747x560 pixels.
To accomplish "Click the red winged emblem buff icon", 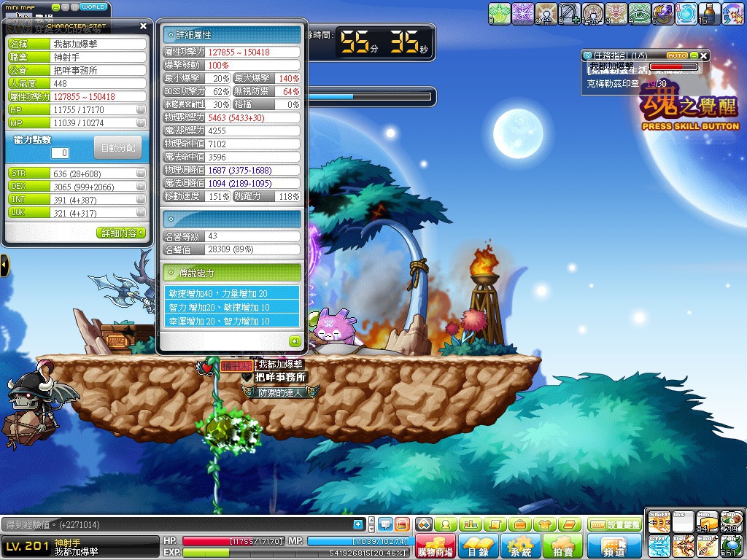I will coord(616,13).
